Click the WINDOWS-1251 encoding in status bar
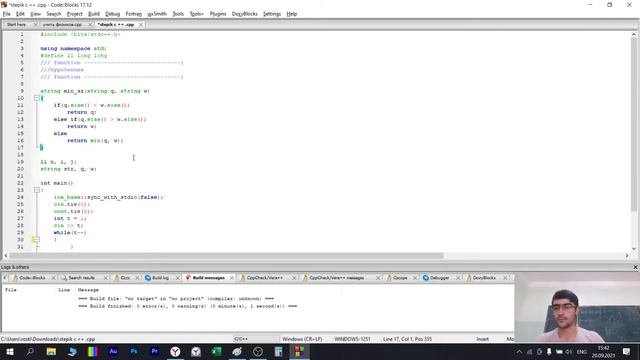 [x=352, y=339]
